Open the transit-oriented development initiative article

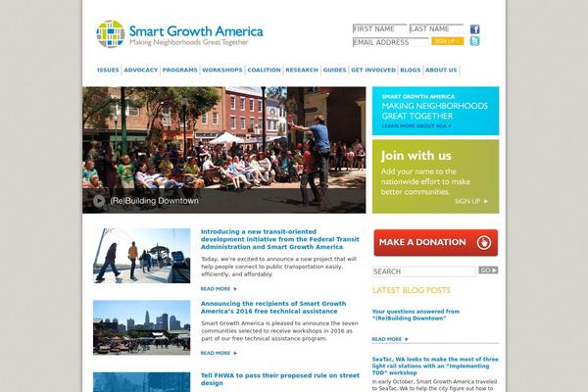tap(279, 239)
